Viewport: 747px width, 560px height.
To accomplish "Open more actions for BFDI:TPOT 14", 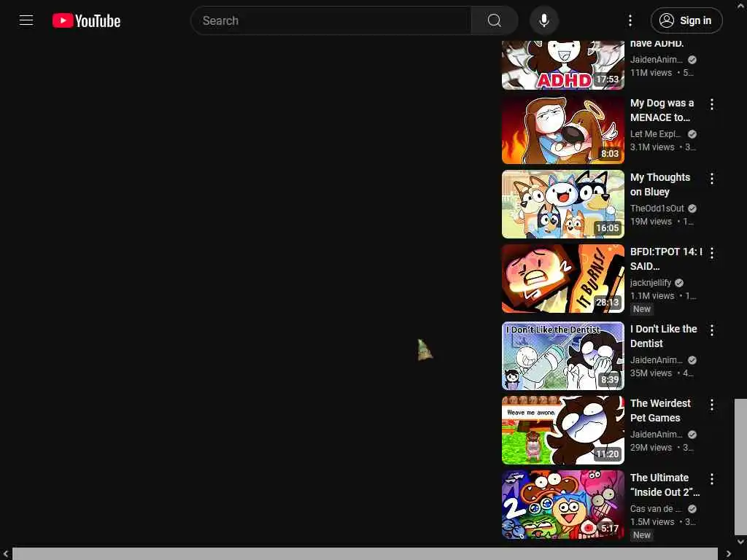I will click(x=712, y=253).
